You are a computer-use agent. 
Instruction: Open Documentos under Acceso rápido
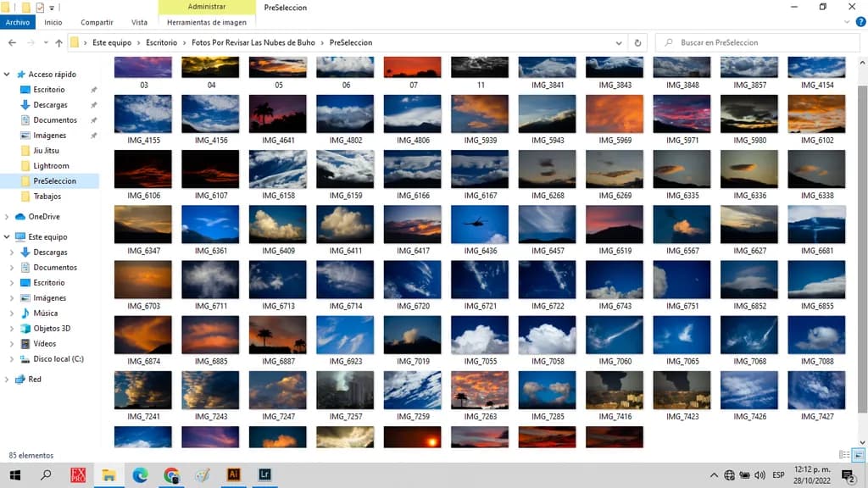(x=55, y=120)
